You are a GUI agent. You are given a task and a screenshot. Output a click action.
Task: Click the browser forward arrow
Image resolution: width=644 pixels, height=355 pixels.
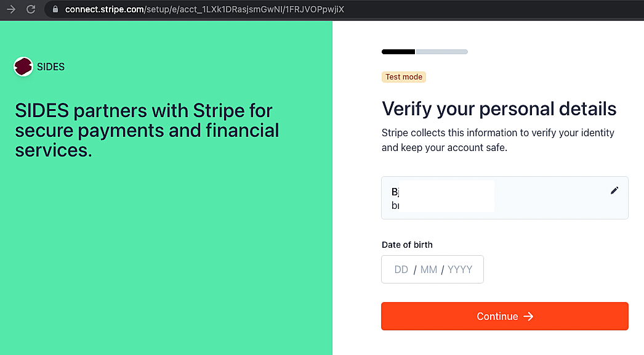click(x=11, y=9)
